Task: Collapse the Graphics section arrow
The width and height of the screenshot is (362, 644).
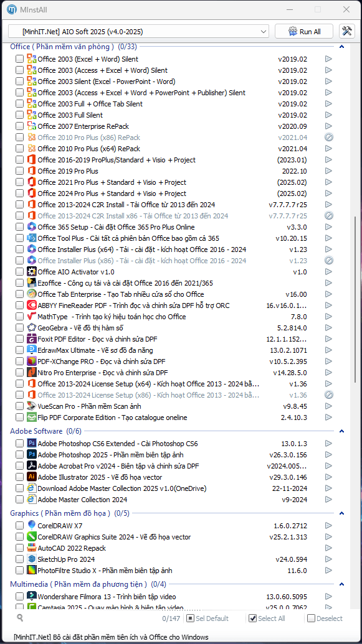Action: click(x=341, y=513)
